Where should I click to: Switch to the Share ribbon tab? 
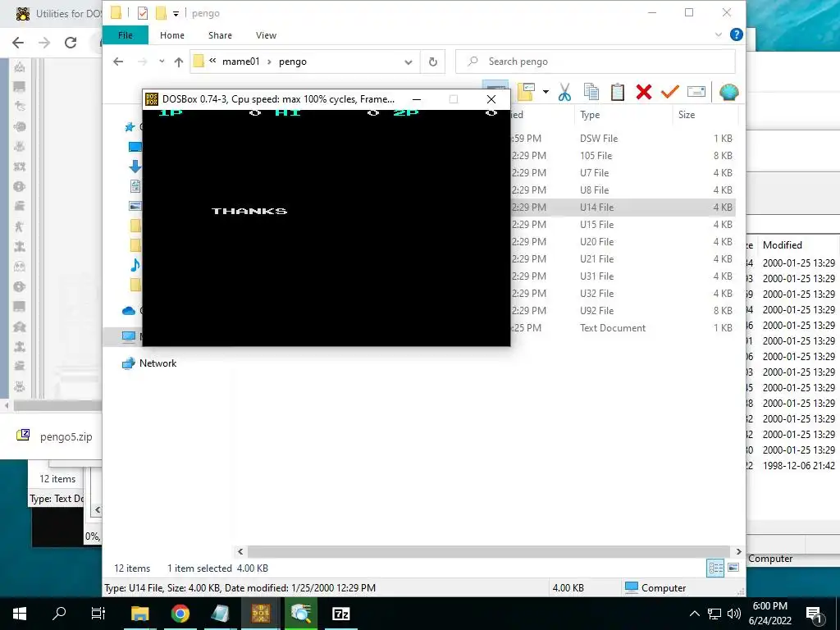[x=220, y=35]
